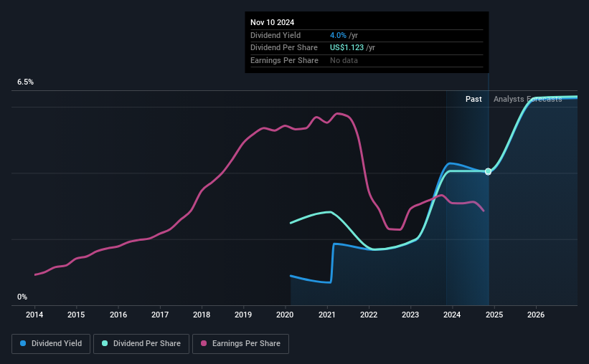Toggle the Dividend Per Share legend button
This screenshot has width=589, height=364.
tap(141, 344)
